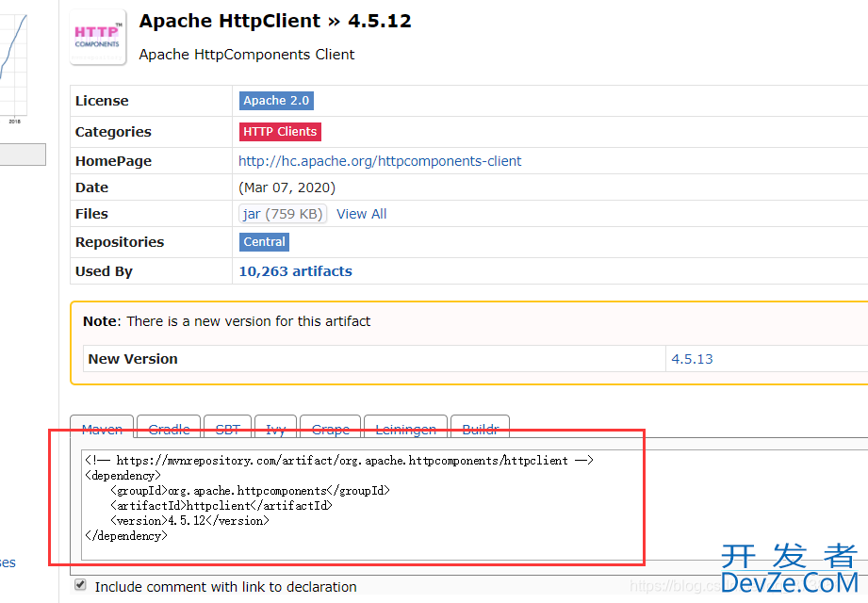This screenshot has width=868, height=603.
Task: Click the HTTP Components logo icon
Action: [x=97, y=37]
